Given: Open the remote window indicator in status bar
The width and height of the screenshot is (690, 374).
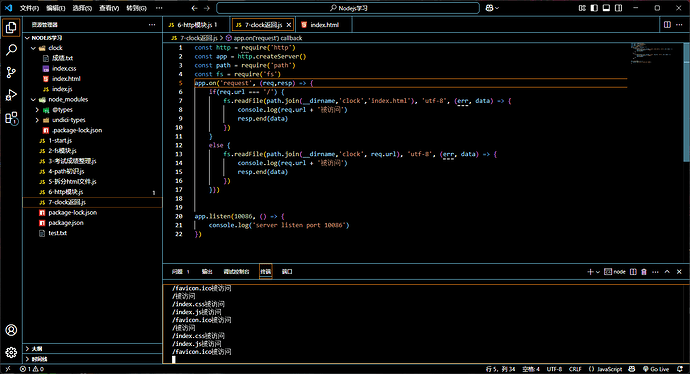Looking at the screenshot, I should pyautogui.click(x=7, y=369).
